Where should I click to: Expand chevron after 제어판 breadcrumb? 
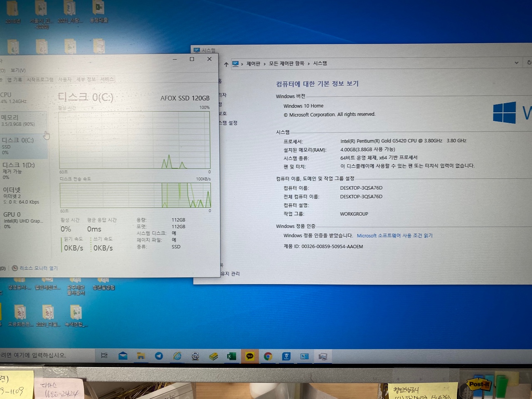264,64
